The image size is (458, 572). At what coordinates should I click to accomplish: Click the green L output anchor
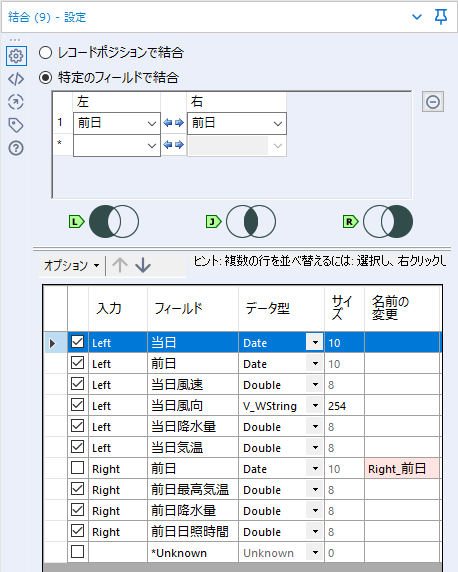77,221
